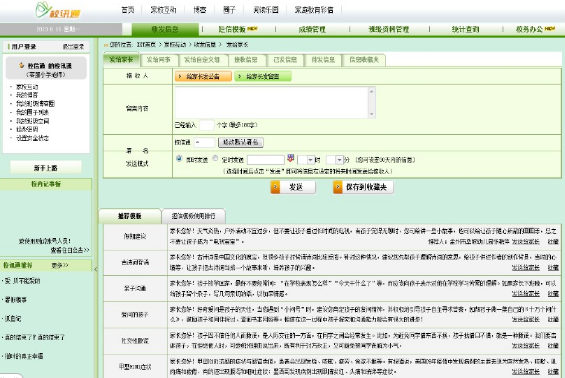Click the 校讯通 butterfly logo
This screenshot has height=378, width=565.
(58, 10)
